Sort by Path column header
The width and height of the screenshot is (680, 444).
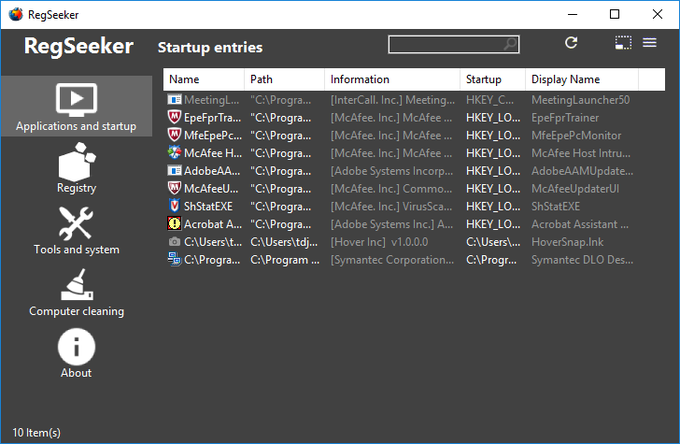coord(284,79)
